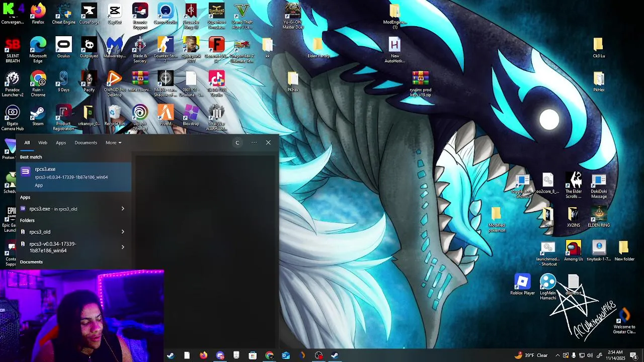Open PkHex folder on desktop
Image resolution: width=644 pixels, height=362 pixels.
click(x=599, y=81)
